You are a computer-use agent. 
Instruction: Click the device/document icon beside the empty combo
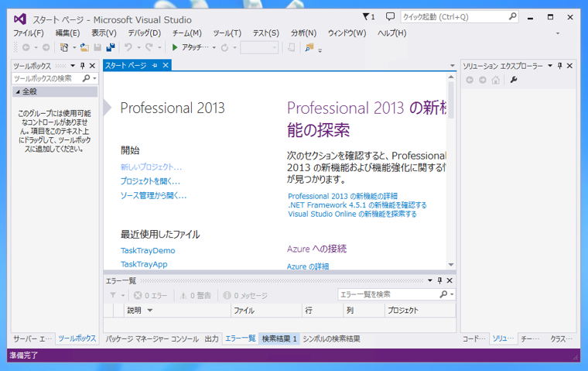click(291, 47)
